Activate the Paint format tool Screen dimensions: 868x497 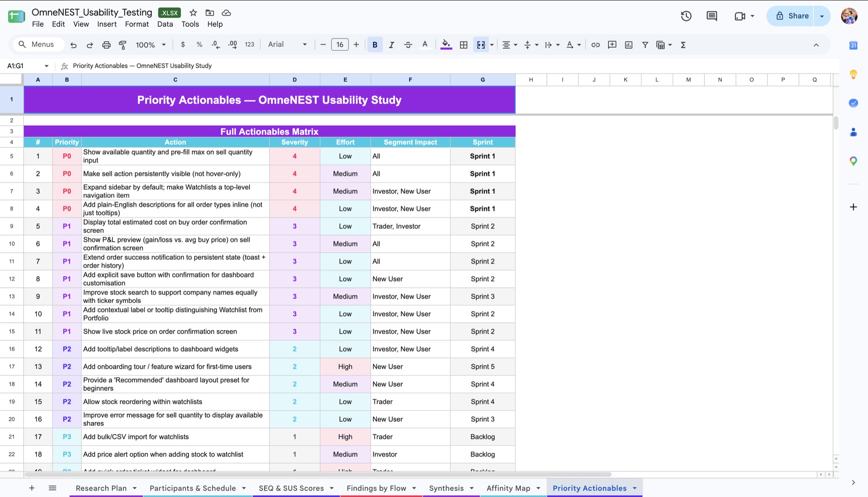[123, 45]
